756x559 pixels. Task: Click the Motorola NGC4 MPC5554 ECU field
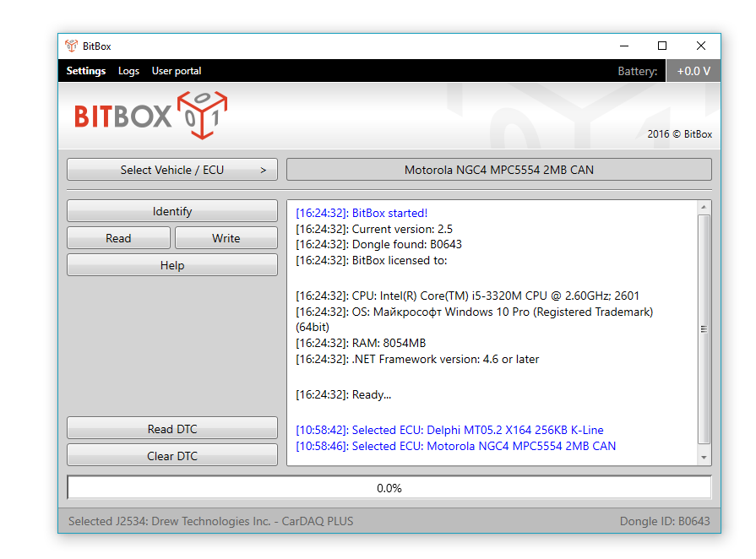pos(498,170)
